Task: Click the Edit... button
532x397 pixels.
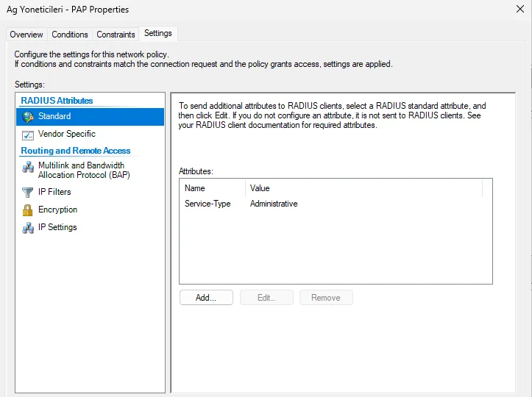Action: [x=266, y=298]
